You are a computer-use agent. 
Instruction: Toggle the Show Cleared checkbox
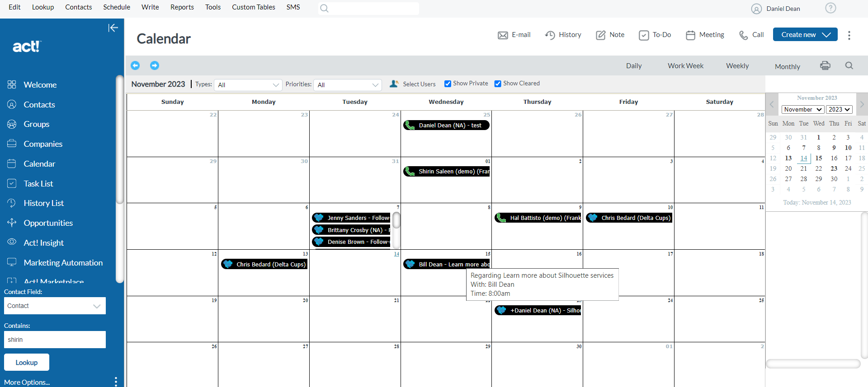click(498, 84)
